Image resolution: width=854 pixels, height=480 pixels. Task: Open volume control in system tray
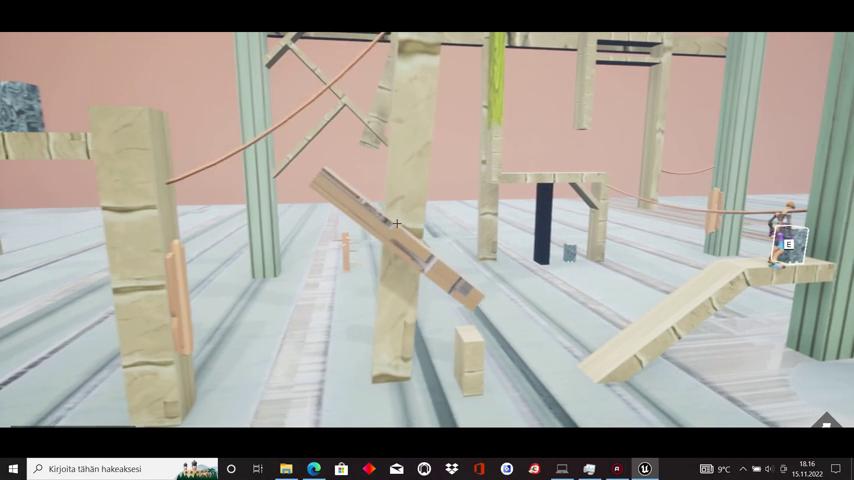pos(769,468)
